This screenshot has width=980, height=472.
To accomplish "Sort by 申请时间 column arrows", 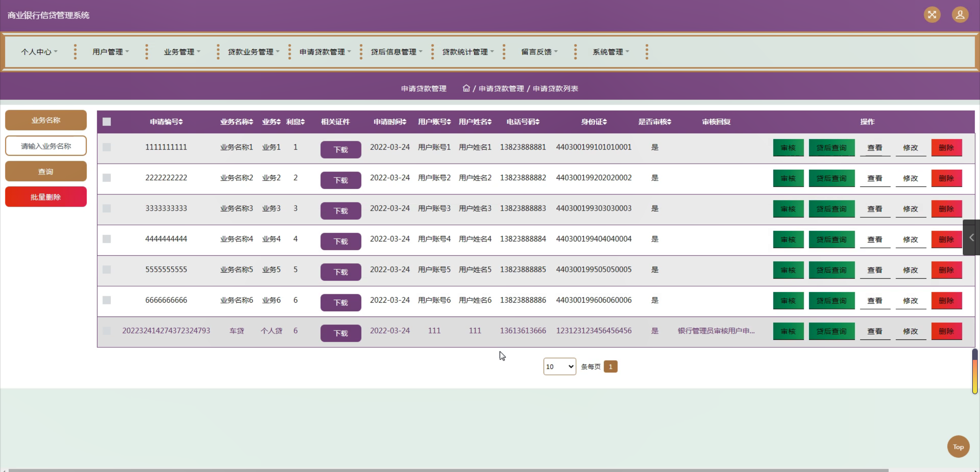I will pyautogui.click(x=404, y=122).
